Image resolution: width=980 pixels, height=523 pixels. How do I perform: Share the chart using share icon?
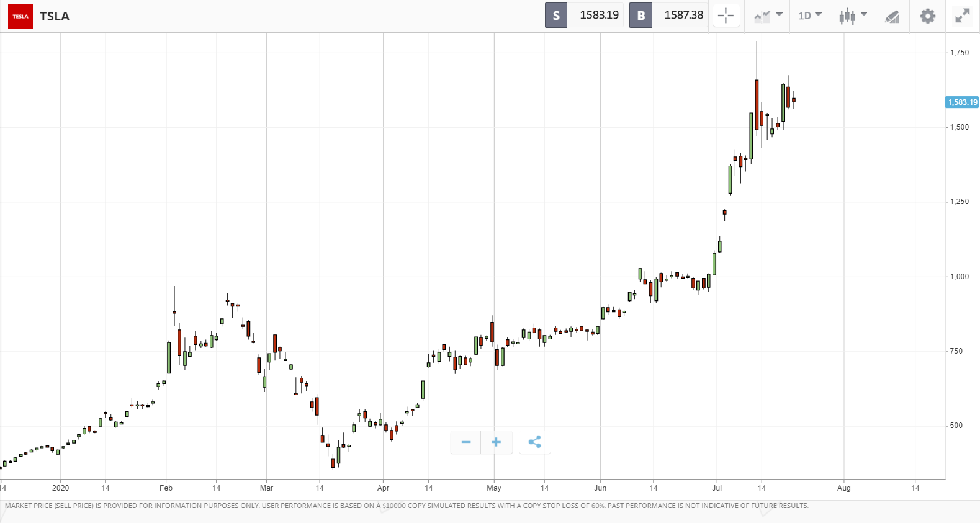click(534, 442)
